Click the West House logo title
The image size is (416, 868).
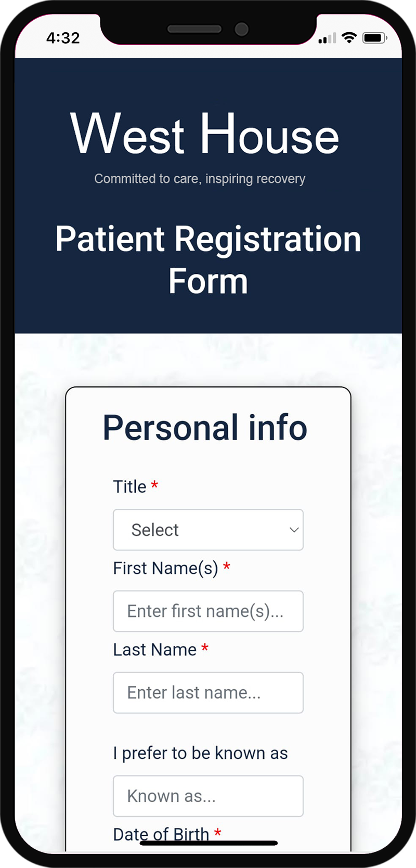click(x=205, y=135)
